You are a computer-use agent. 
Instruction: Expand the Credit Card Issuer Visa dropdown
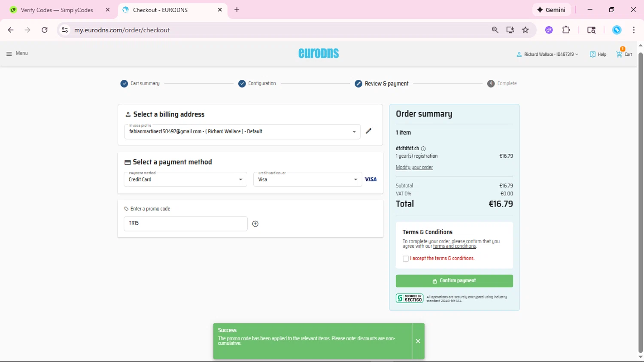[307, 179]
